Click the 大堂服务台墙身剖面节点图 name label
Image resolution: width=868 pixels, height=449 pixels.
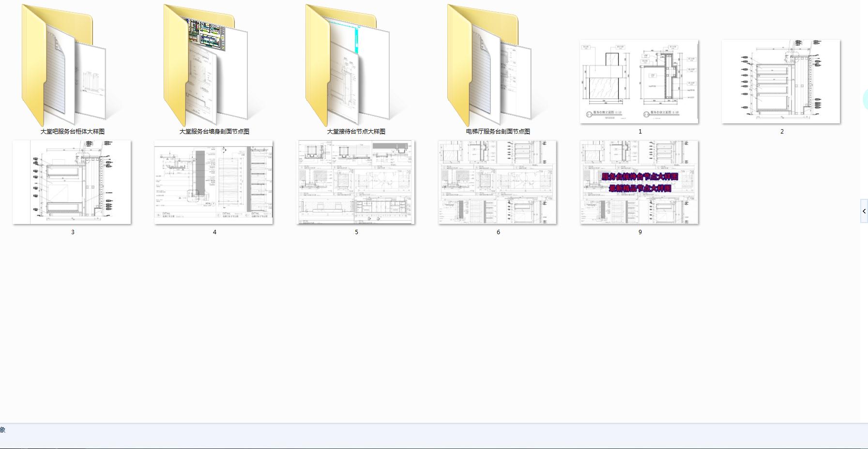(x=214, y=132)
